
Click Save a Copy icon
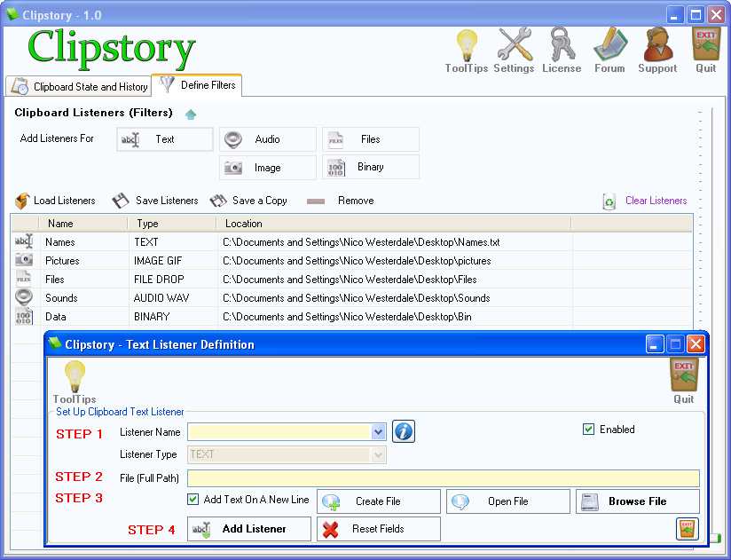coord(218,201)
